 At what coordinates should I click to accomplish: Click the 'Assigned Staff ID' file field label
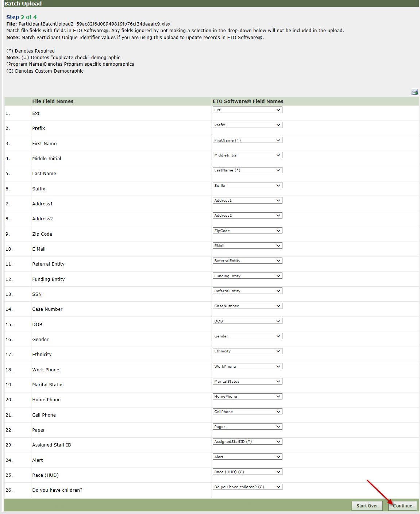52,445
